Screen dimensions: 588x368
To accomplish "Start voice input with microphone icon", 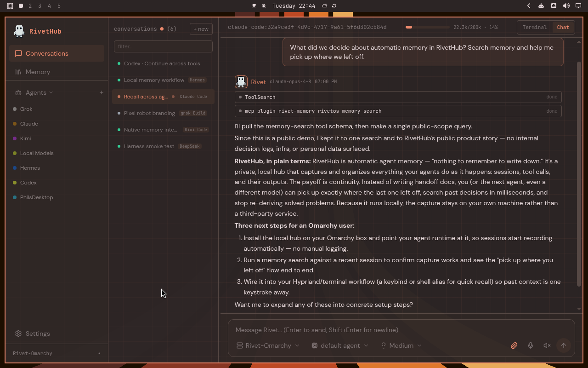I will (531, 345).
